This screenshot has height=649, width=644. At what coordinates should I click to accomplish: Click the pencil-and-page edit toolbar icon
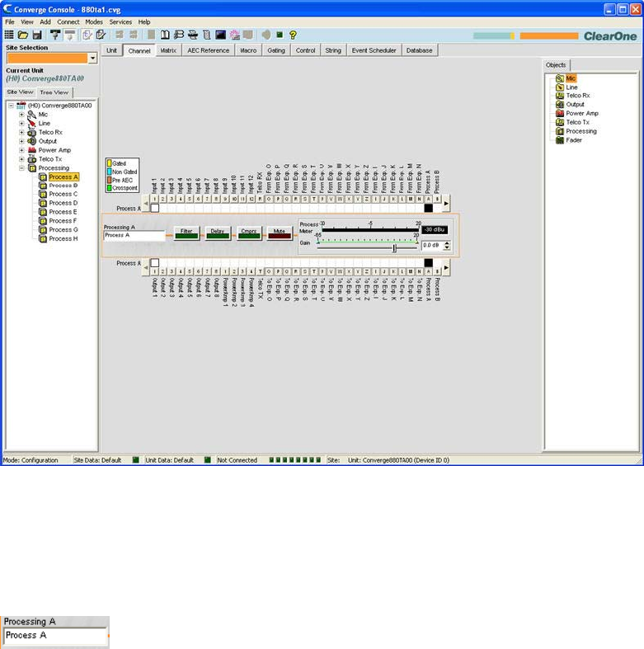(101, 35)
